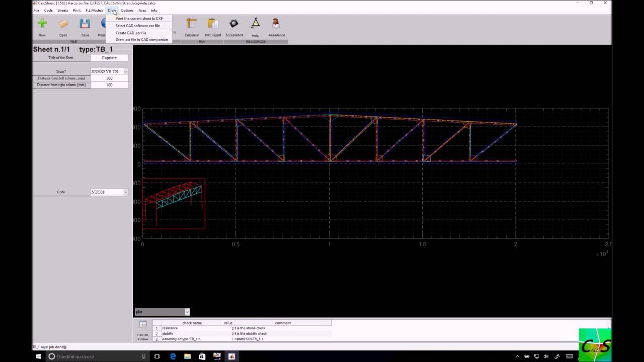Click the volume icon in system tray
Image resolution: width=644 pixels, height=362 pixels.
point(546,356)
